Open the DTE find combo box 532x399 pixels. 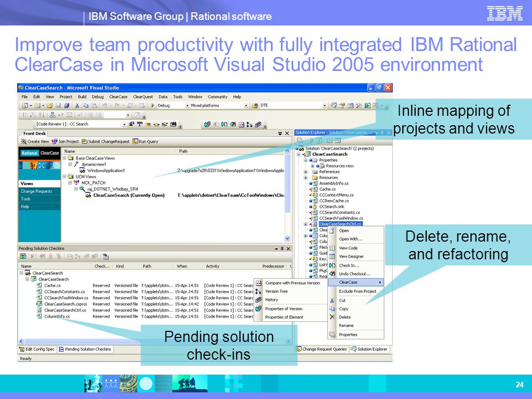tap(324, 105)
